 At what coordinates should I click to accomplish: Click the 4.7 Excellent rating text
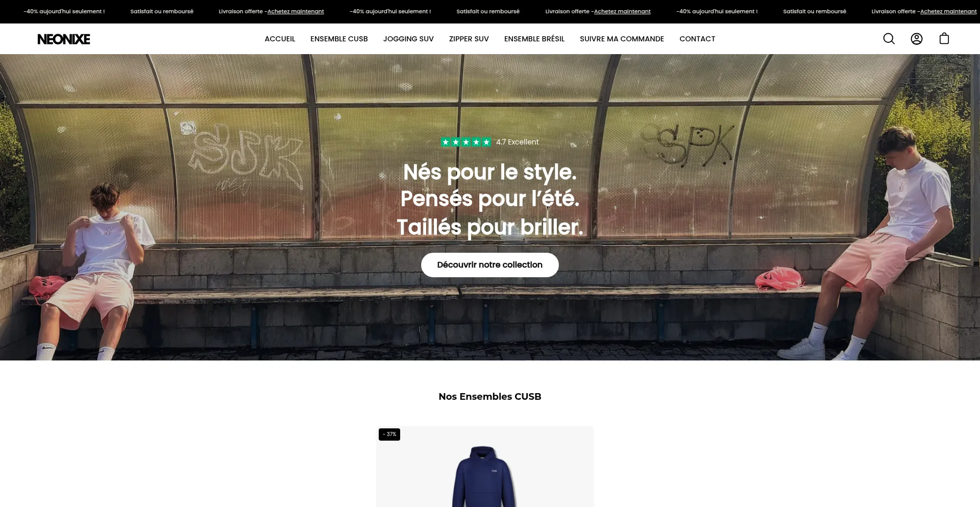click(518, 142)
